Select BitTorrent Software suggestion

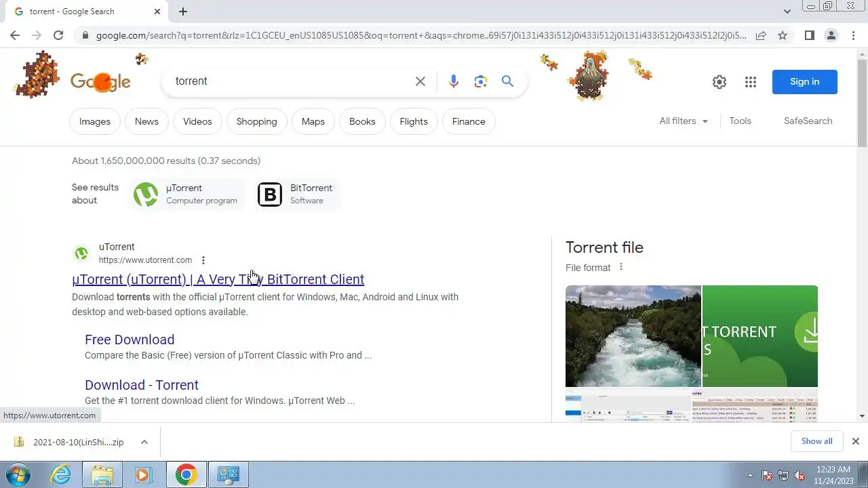(x=296, y=195)
